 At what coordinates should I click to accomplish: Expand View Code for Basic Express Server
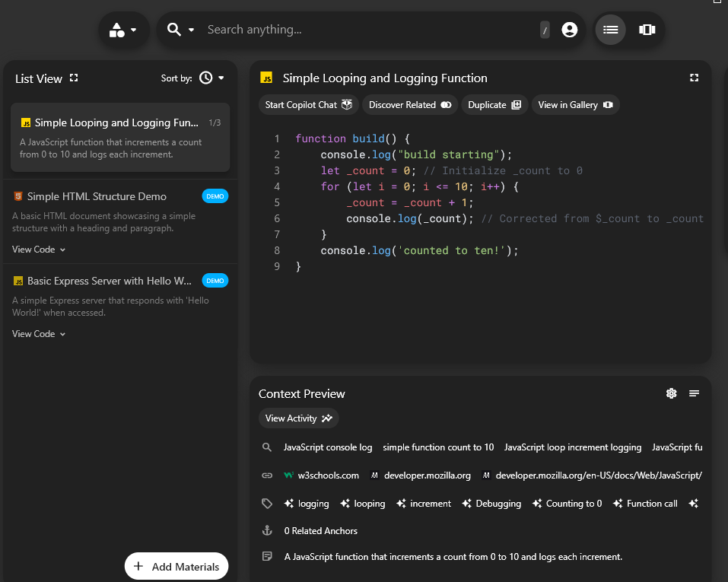click(x=38, y=333)
